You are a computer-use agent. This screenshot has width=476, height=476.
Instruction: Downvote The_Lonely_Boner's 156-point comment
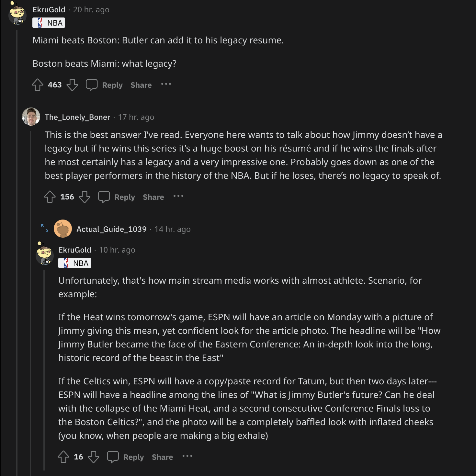click(85, 197)
